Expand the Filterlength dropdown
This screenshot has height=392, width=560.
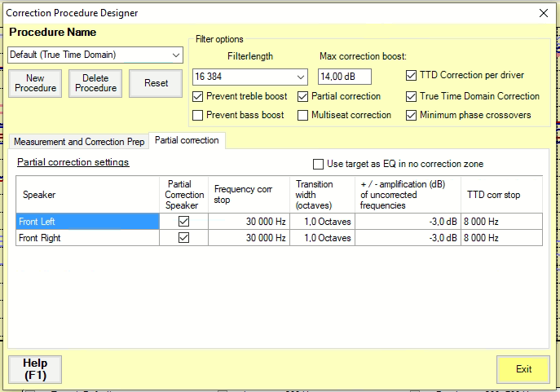click(301, 77)
